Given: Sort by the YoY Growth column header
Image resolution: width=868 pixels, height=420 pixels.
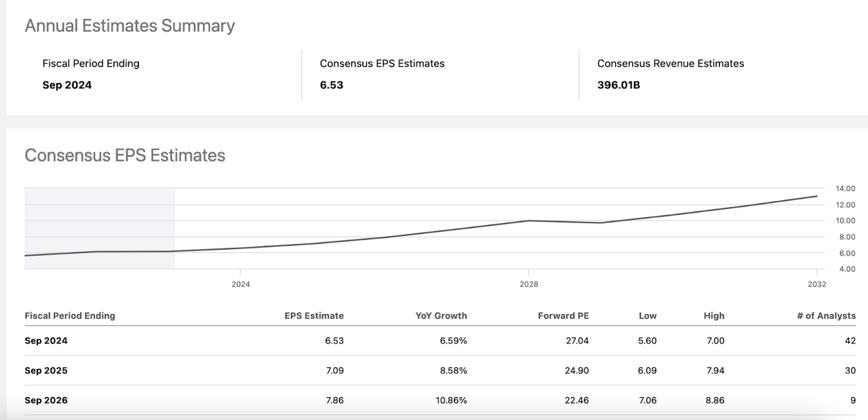Looking at the screenshot, I should 441,316.
